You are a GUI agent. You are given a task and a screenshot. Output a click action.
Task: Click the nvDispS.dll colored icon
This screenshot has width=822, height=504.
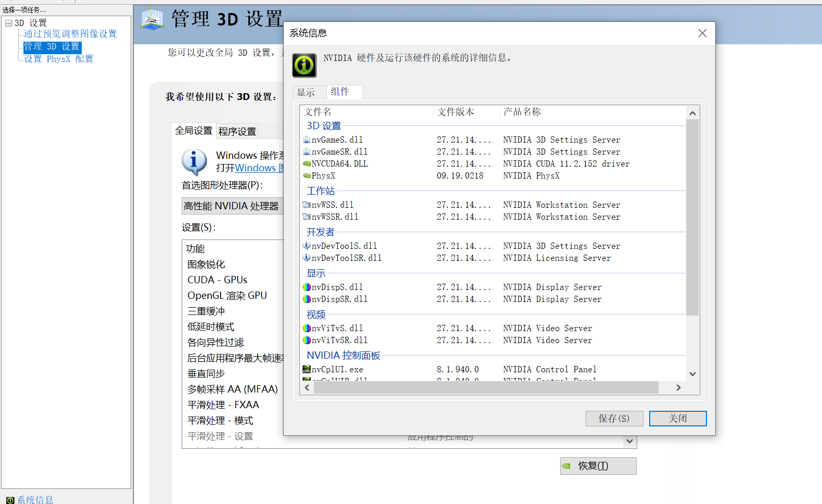pyautogui.click(x=307, y=287)
